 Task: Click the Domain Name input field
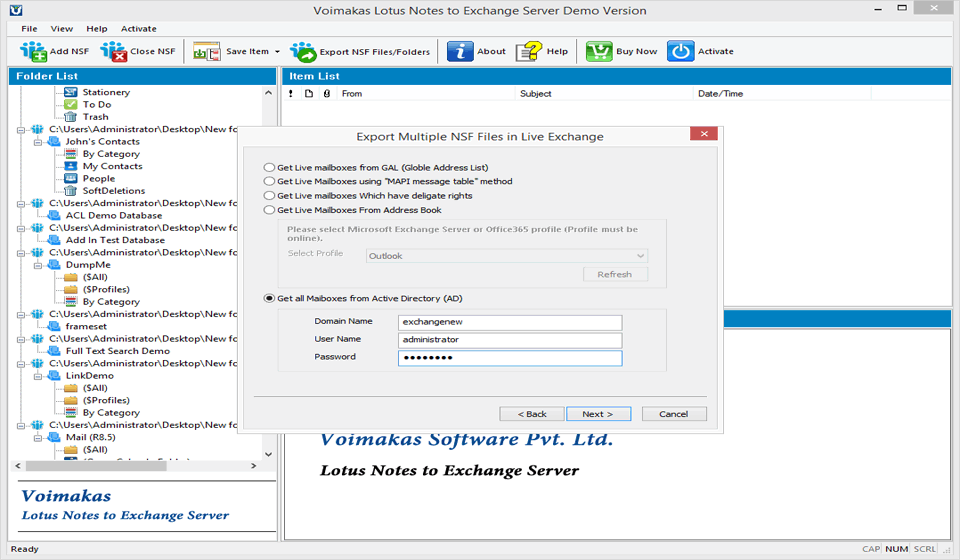[510, 322]
